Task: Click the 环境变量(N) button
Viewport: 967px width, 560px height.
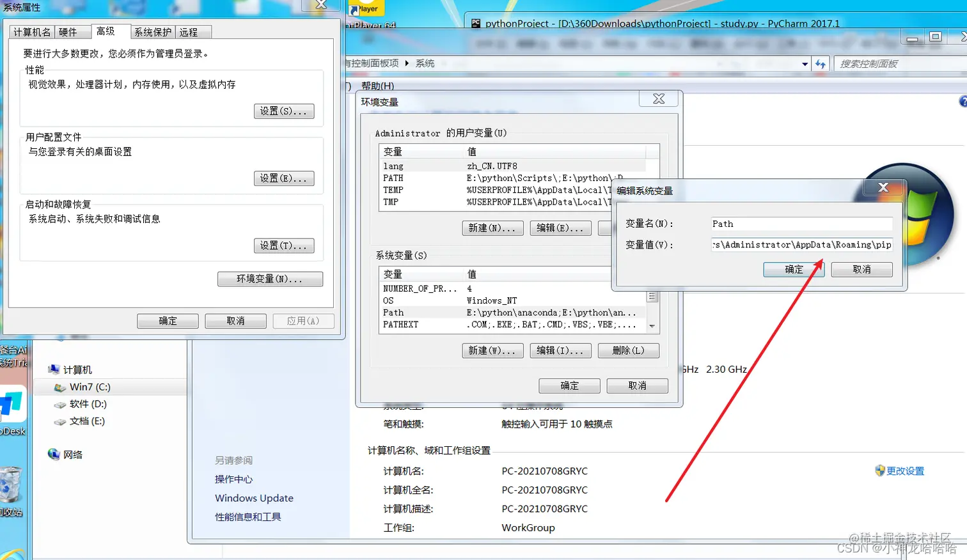Action: [x=269, y=279]
